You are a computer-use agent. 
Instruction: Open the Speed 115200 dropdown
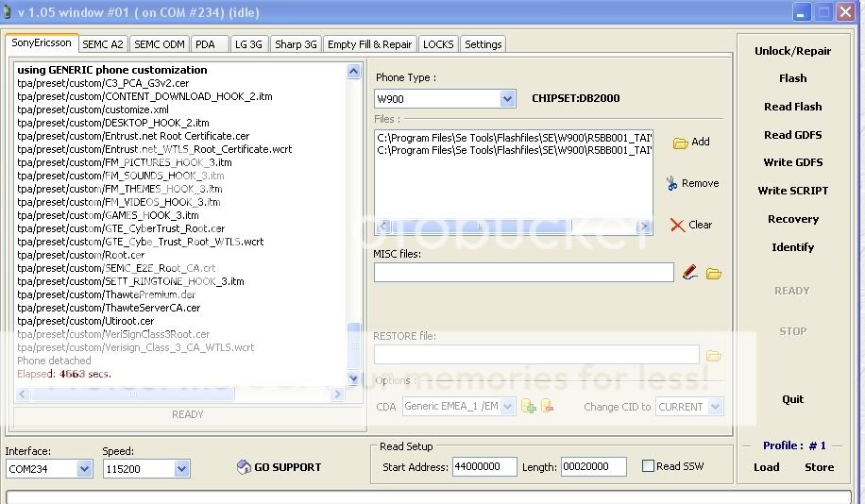181,469
